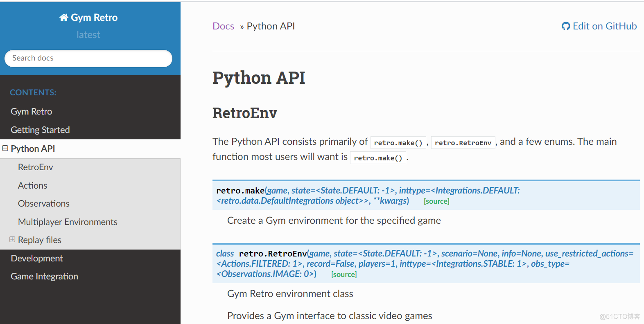
Task: Jump to Observations subsection in sidebar
Action: coord(44,203)
